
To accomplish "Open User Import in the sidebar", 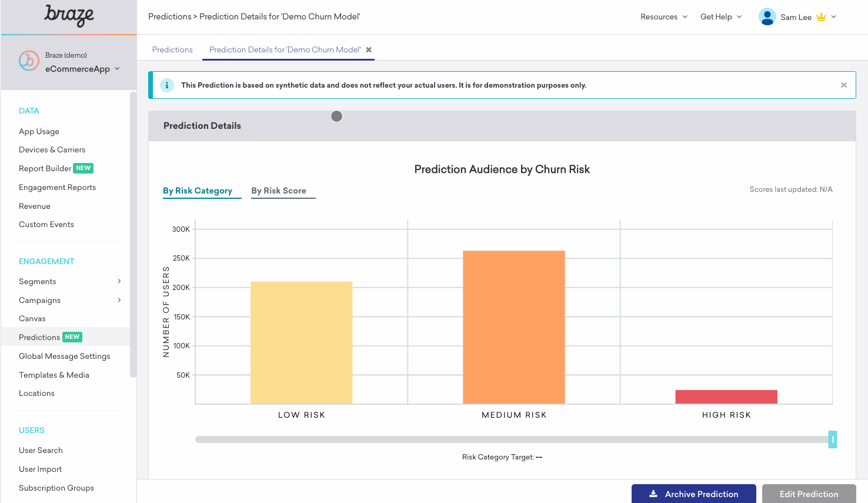I will pos(40,469).
